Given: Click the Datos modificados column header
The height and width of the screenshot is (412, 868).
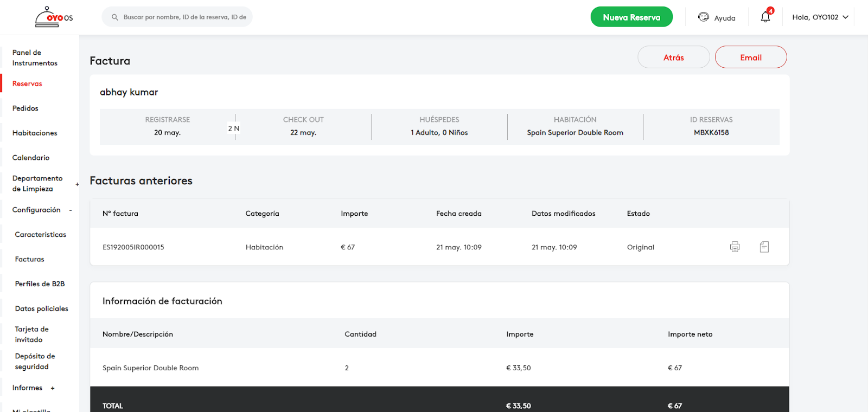Looking at the screenshot, I should pyautogui.click(x=564, y=214).
